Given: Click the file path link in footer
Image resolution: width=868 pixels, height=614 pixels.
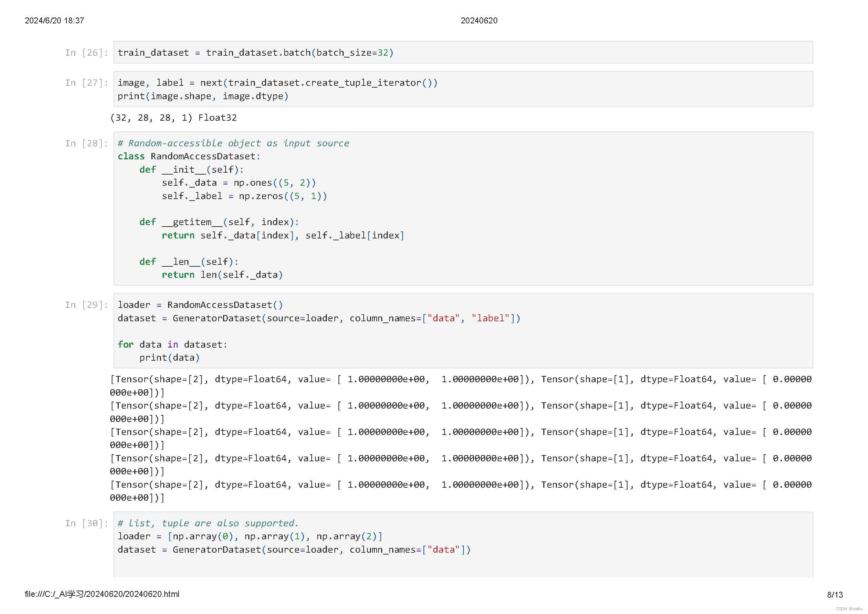Looking at the screenshot, I should tap(102, 594).
